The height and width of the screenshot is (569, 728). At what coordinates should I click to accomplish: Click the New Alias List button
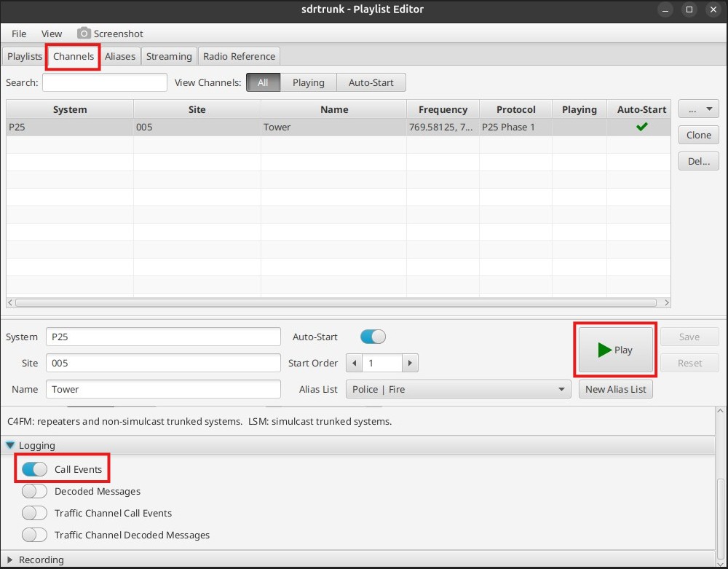(x=616, y=389)
